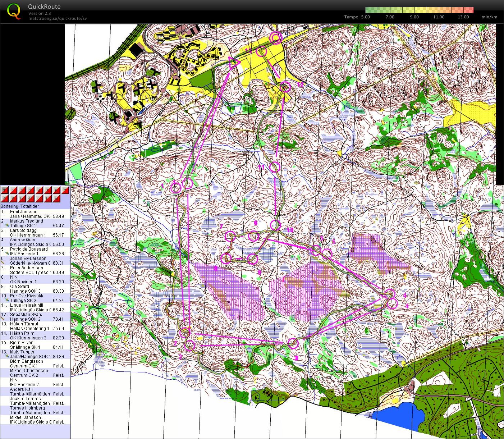Select runner Peter Andersson in results list
Viewport: 504px width, 439px height.
point(27,268)
